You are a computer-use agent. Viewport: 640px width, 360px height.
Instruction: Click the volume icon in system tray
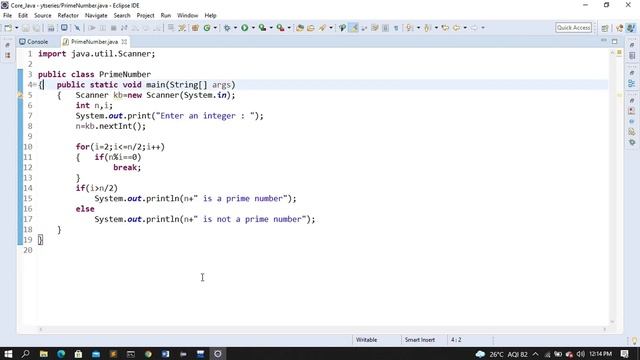tap(580, 354)
